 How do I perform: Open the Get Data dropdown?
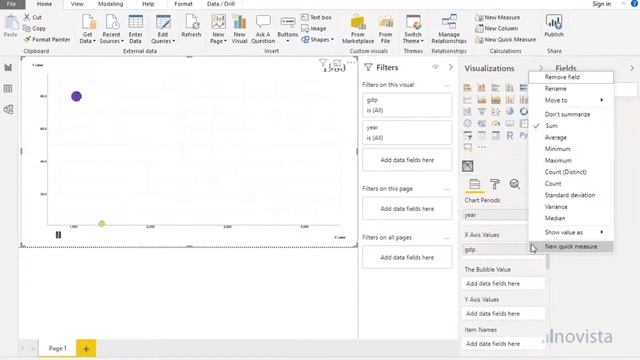88,29
